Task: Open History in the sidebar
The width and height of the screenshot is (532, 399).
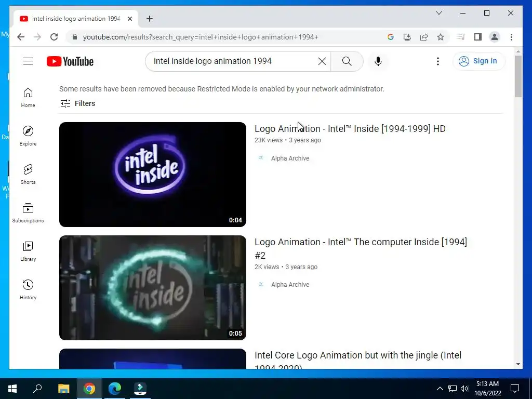Action: pyautogui.click(x=28, y=289)
